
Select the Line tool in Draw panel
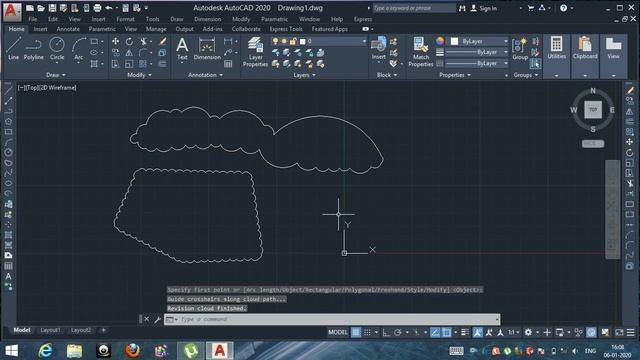point(13,49)
